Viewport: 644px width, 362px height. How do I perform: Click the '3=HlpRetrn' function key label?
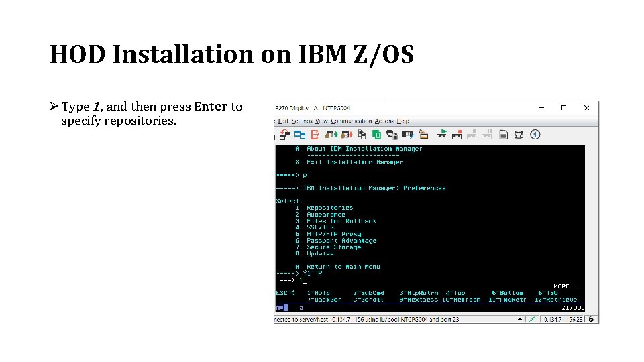point(419,293)
